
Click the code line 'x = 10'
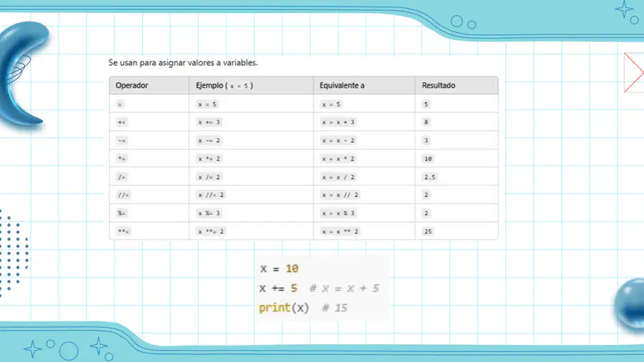[x=279, y=269]
